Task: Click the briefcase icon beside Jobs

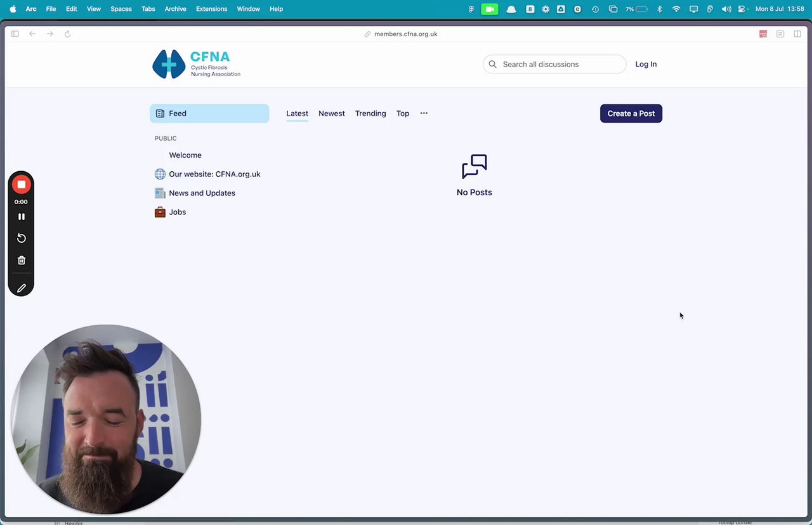Action: (x=160, y=212)
